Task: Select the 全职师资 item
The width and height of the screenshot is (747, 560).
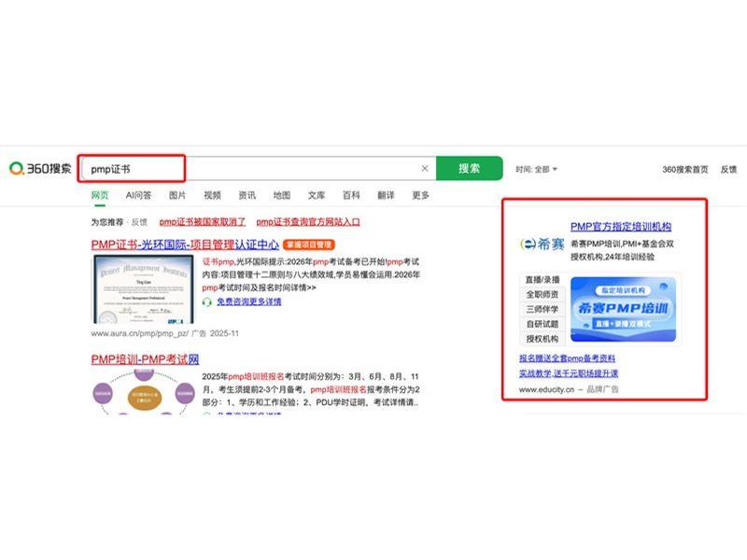Action: pyautogui.click(x=543, y=295)
